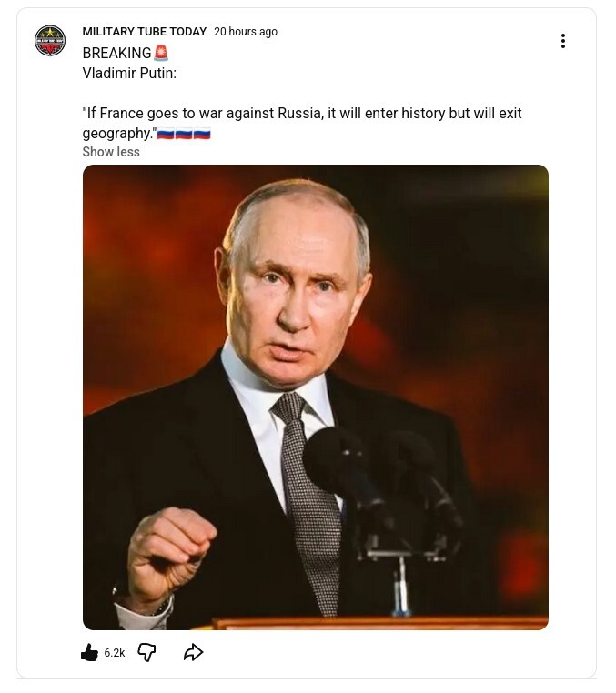Dislike the post with thumbs-down icon
Screen dimensions: 616x693
tap(146, 652)
